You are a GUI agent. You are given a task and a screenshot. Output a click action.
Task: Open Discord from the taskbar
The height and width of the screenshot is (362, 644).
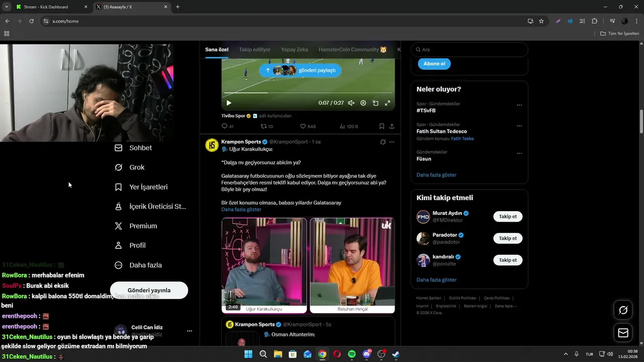[x=367, y=354]
